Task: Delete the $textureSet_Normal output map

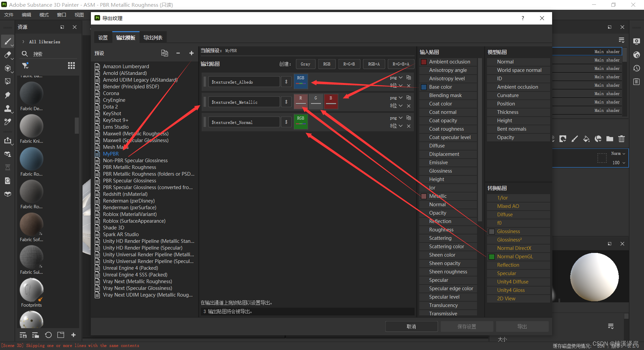Action: pos(409,126)
